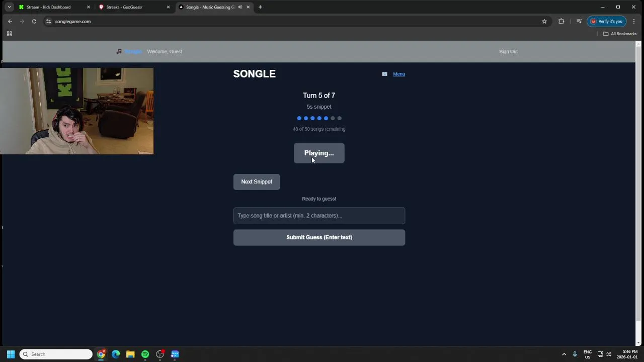Select the Songle - Music Guessing tab
644x362 pixels.
[210, 7]
